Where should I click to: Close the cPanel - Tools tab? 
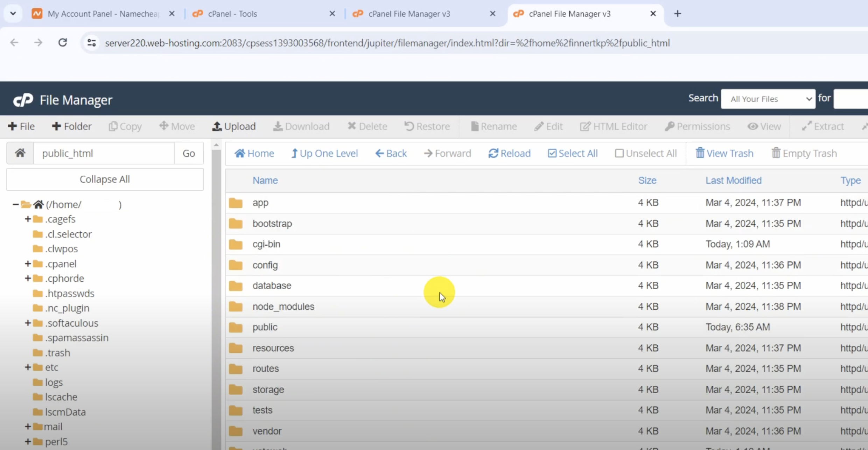point(332,14)
